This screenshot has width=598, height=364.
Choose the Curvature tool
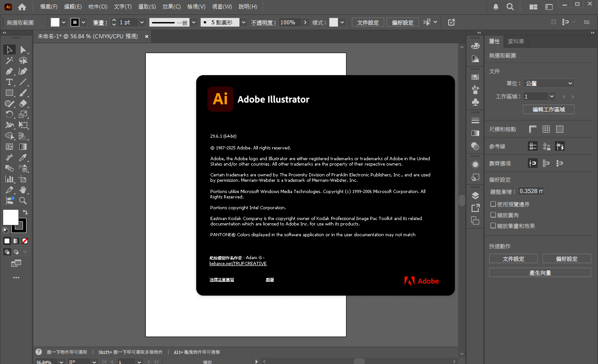(23, 71)
